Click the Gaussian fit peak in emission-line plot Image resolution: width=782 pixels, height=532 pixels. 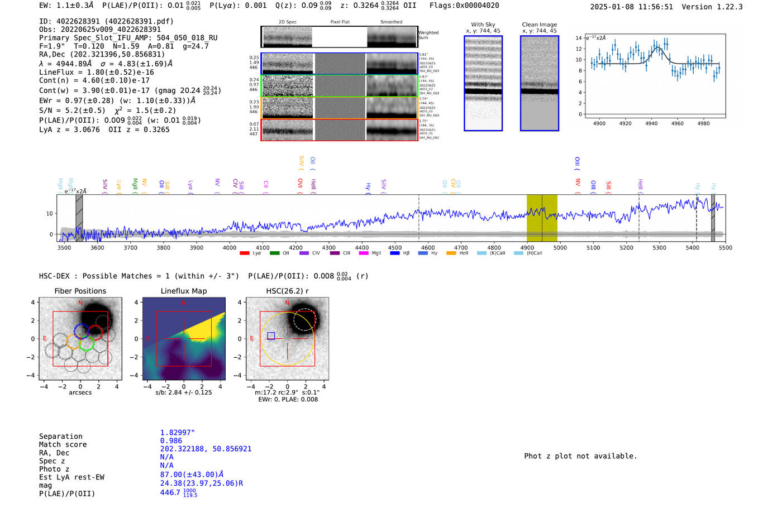coord(658,49)
